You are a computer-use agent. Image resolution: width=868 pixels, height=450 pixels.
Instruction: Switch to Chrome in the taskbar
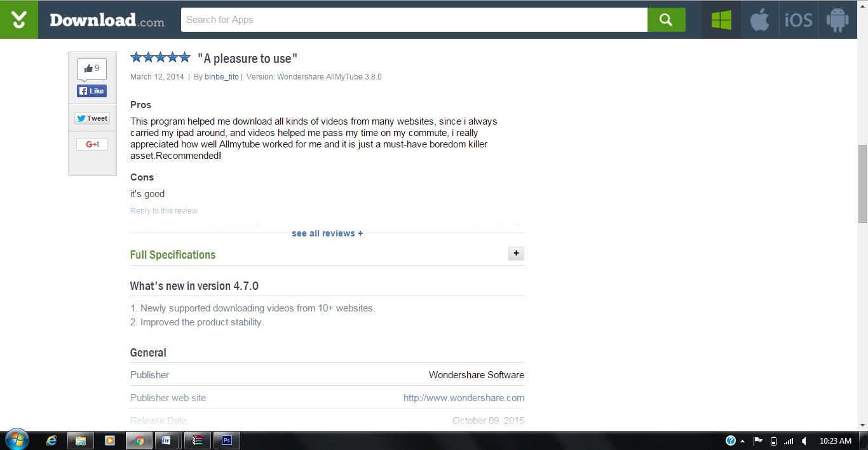pos(139,440)
